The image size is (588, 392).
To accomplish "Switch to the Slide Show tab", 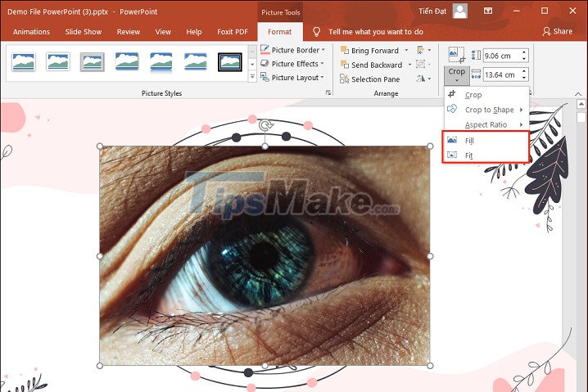I will (84, 32).
